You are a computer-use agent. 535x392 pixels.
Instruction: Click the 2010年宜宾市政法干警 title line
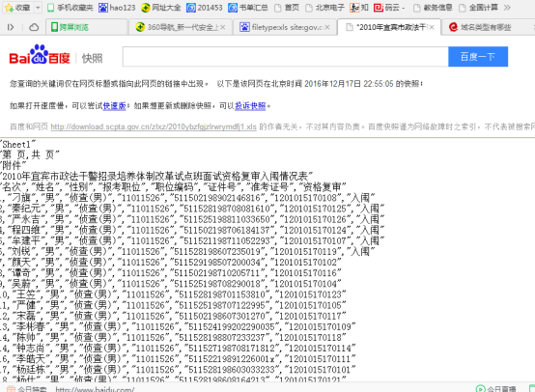pyautogui.click(x=156, y=177)
